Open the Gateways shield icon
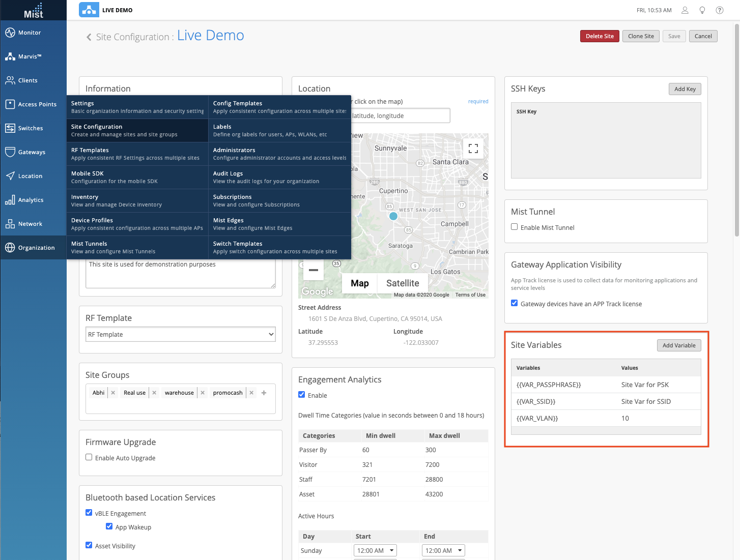Image resolution: width=740 pixels, height=560 pixels. point(10,152)
